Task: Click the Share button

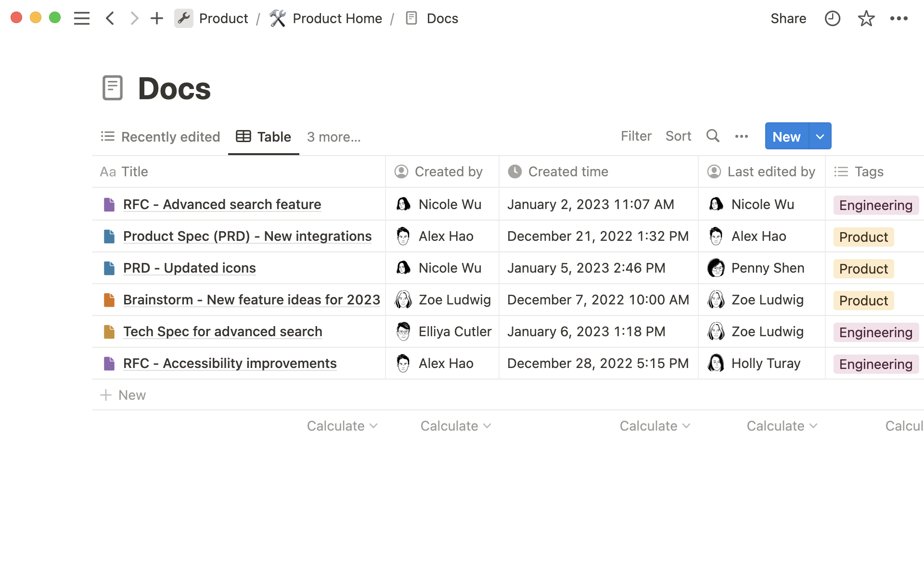Action: (x=788, y=18)
